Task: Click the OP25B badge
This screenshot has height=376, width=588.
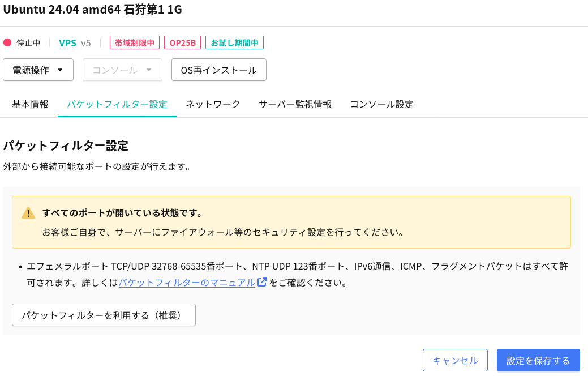Action: pos(182,42)
